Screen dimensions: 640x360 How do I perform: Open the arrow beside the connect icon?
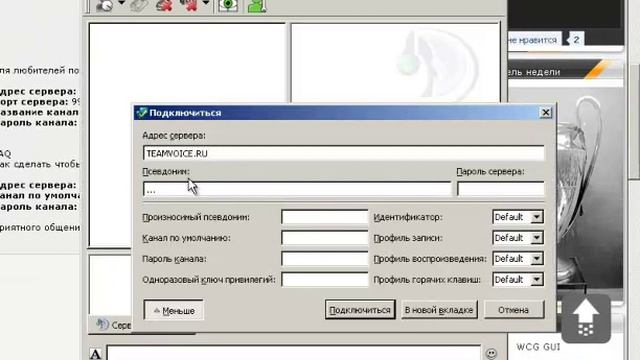(122, 4)
